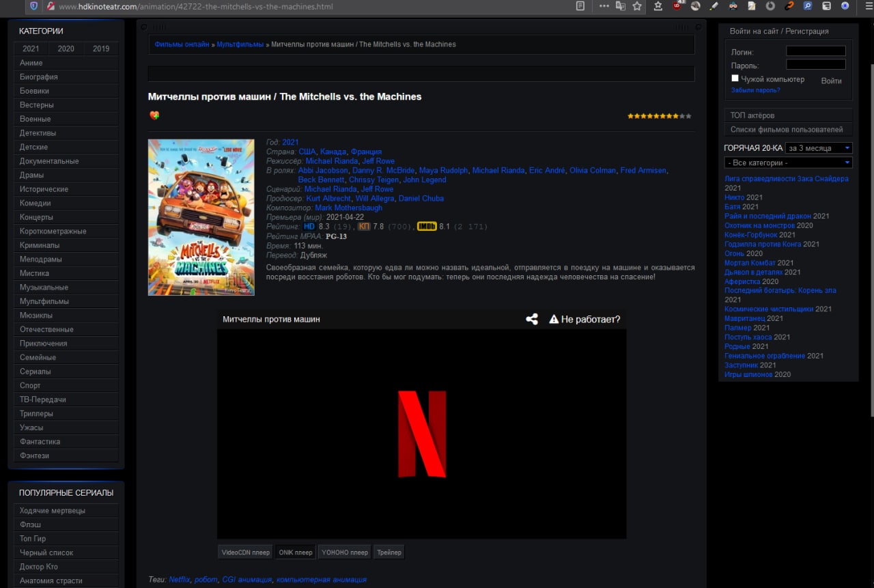The height and width of the screenshot is (588, 874).
Task: Click the Netflix logo in video player
Action: (422, 434)
